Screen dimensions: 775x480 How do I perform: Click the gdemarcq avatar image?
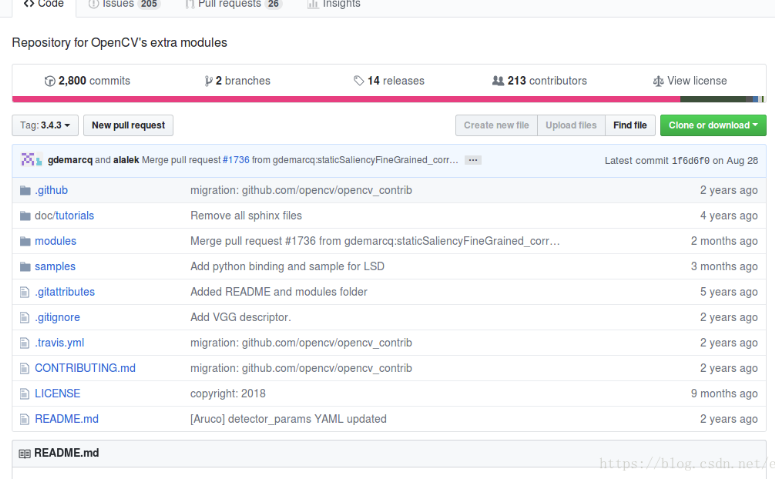tap(28, 160)
